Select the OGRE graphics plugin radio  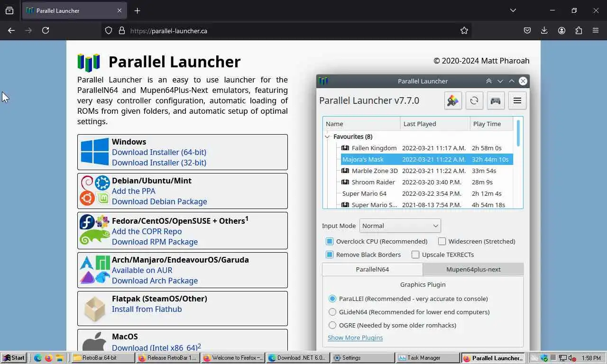click(x=332, y=325)
